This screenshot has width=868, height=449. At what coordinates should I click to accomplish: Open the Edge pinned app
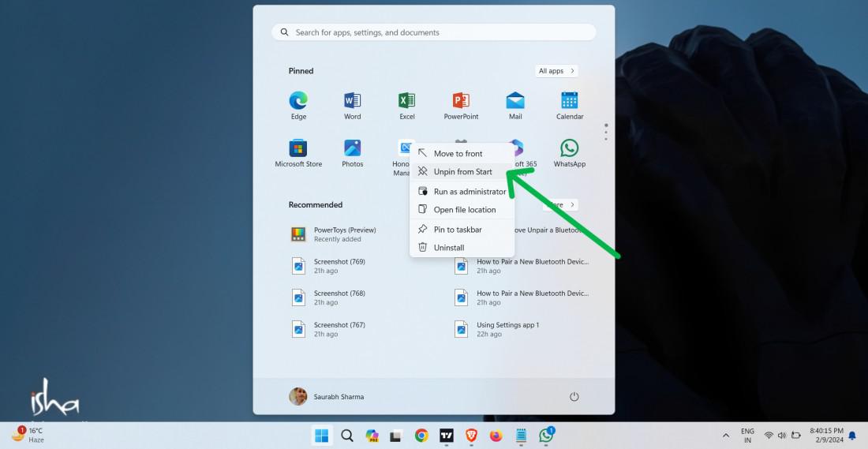click(298, 106)
